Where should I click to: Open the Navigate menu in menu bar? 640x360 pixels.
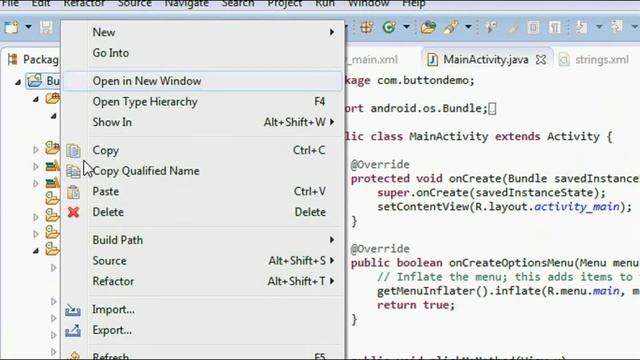pyautogui.click(x=187, y=4)
